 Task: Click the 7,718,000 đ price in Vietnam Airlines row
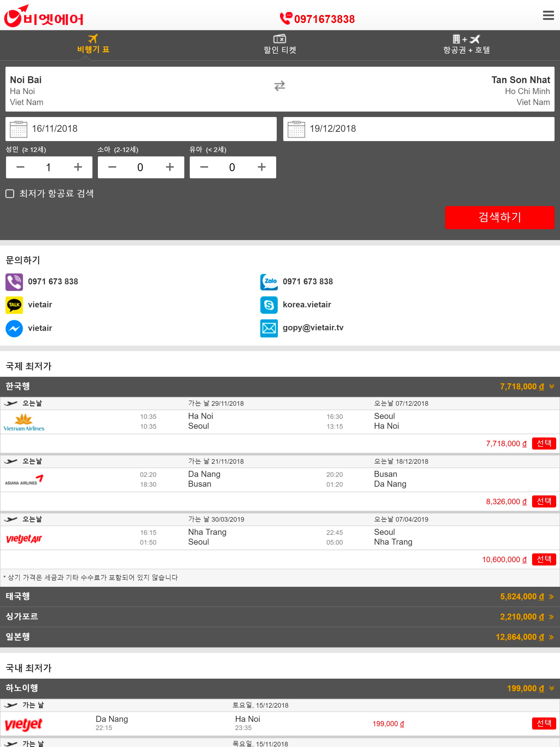tap(506, 444)
